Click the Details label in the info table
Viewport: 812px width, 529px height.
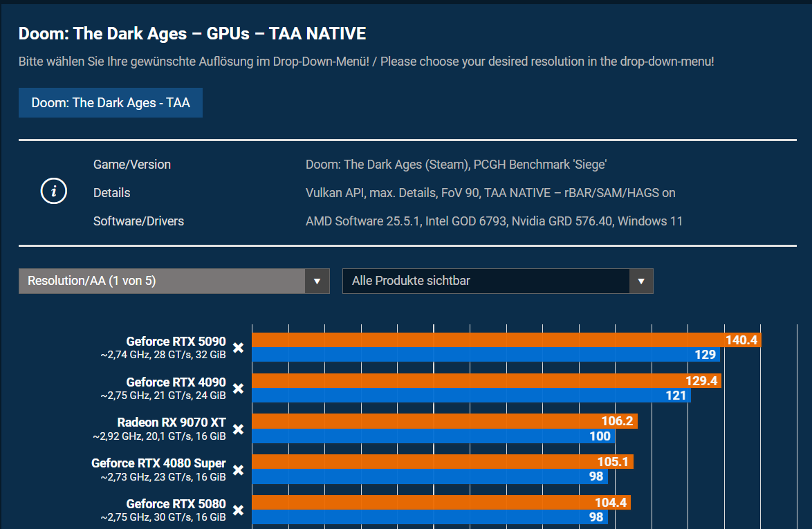tap(112, 193)
